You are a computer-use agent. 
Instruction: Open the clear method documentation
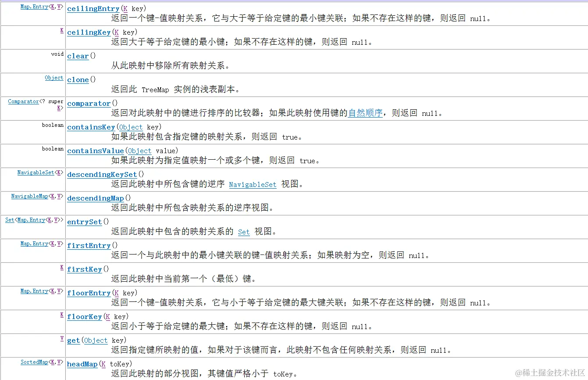[78, 56]
